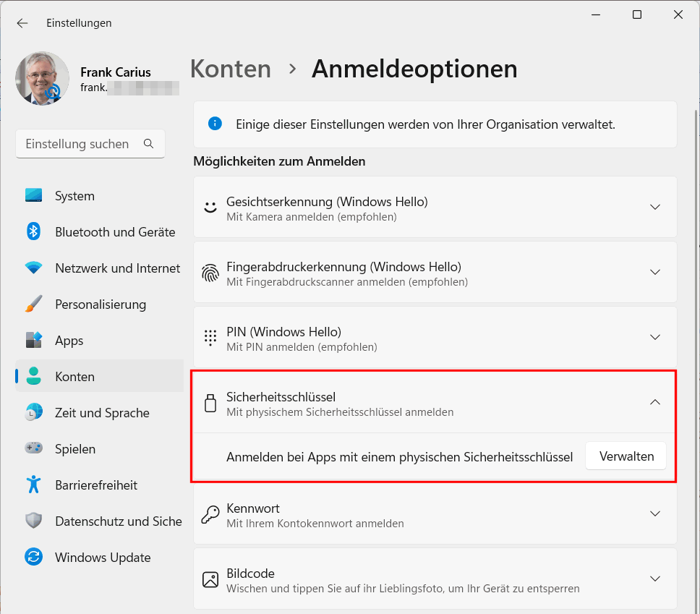The width and height of the screenshot is (700, 614).
Task: Click 'Mit Fingerabdruckscanner anmelden' text
Action: pyautogui.click(x=347, y=282)
